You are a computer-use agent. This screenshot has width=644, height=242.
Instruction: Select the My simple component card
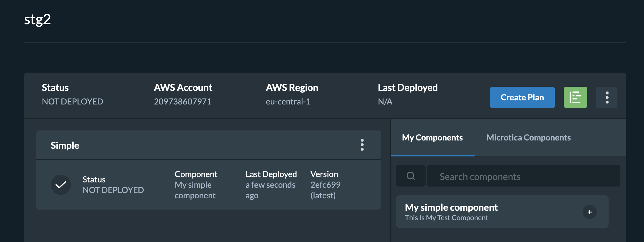coord(502,212)
